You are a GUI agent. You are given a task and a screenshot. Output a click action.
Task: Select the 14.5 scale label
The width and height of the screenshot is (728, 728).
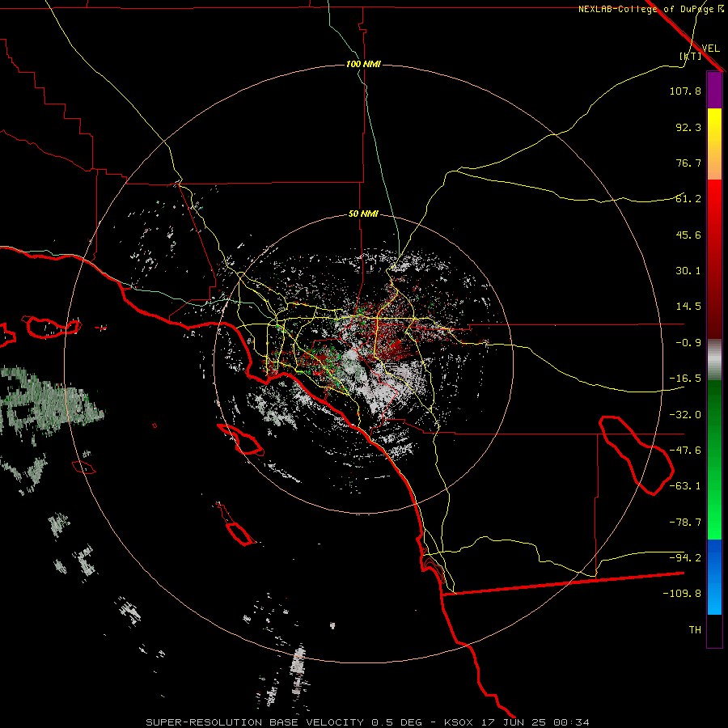(x=688, y=307)
